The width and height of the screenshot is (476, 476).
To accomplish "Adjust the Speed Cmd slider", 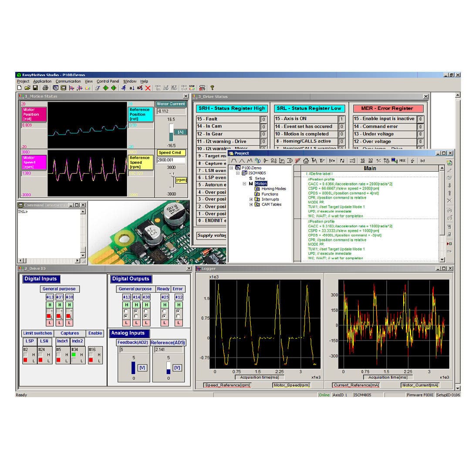I will 173,175.
